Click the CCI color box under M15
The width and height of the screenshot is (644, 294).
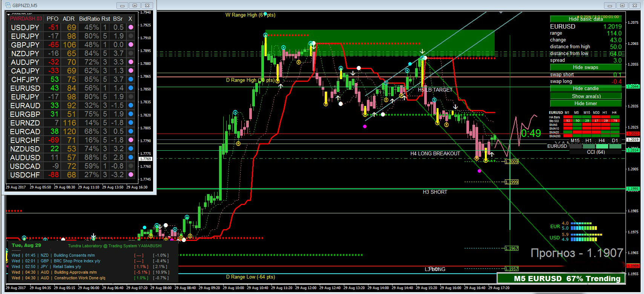coord(575,146)
